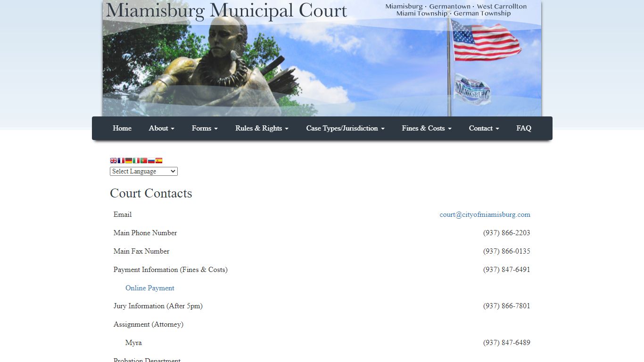The height and width of the screenshot is (362, 644).
Task: Click the name Myra
Action: (133, 343)
